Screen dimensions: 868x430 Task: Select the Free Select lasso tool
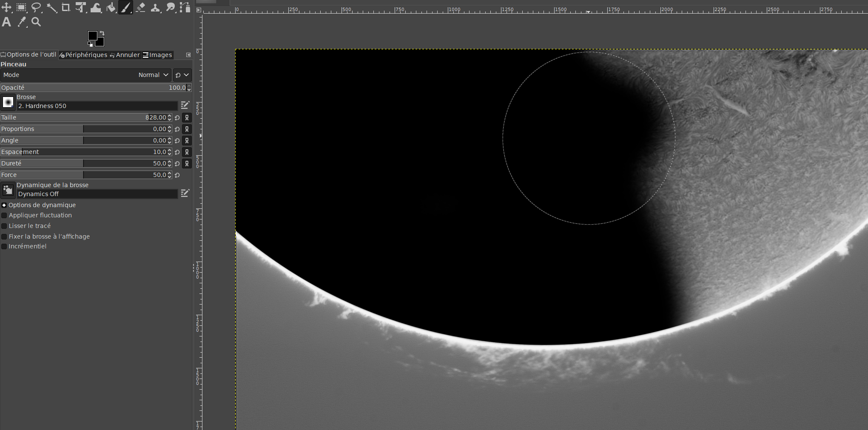coord(36,7)
